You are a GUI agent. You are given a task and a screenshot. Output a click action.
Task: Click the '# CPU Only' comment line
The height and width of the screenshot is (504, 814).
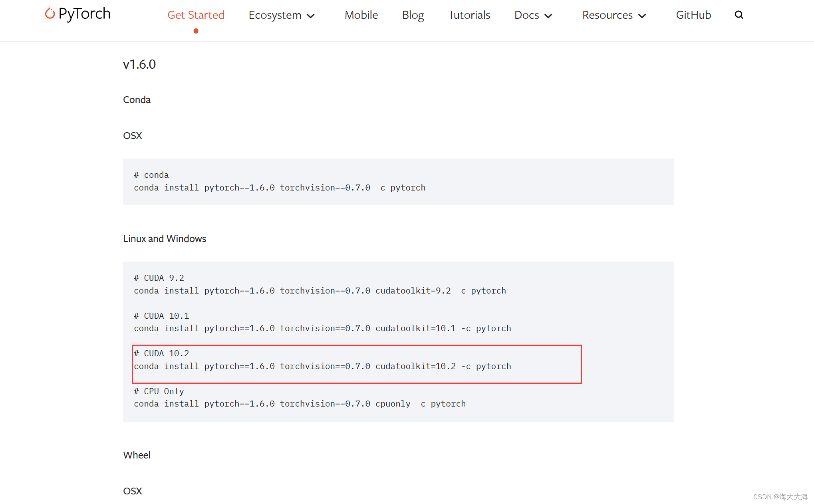point(159,391)
